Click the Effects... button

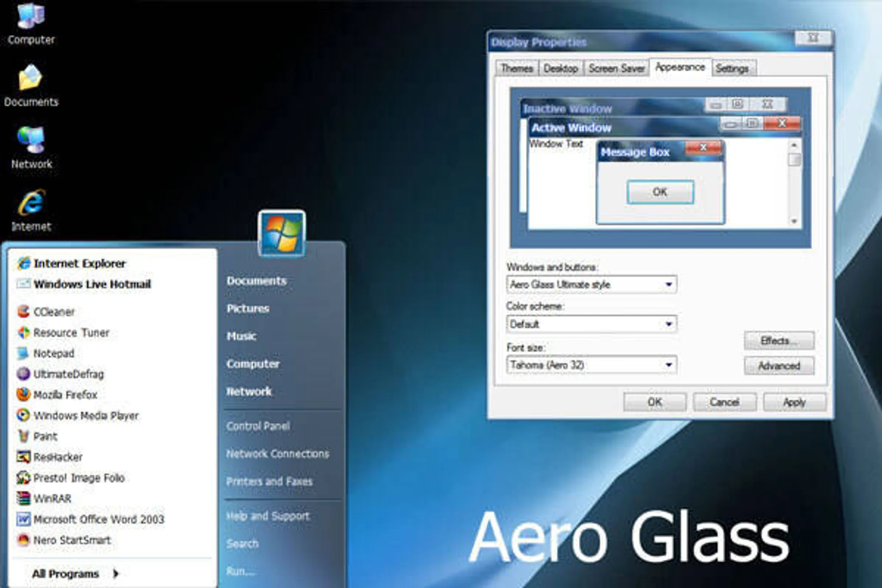779,341
